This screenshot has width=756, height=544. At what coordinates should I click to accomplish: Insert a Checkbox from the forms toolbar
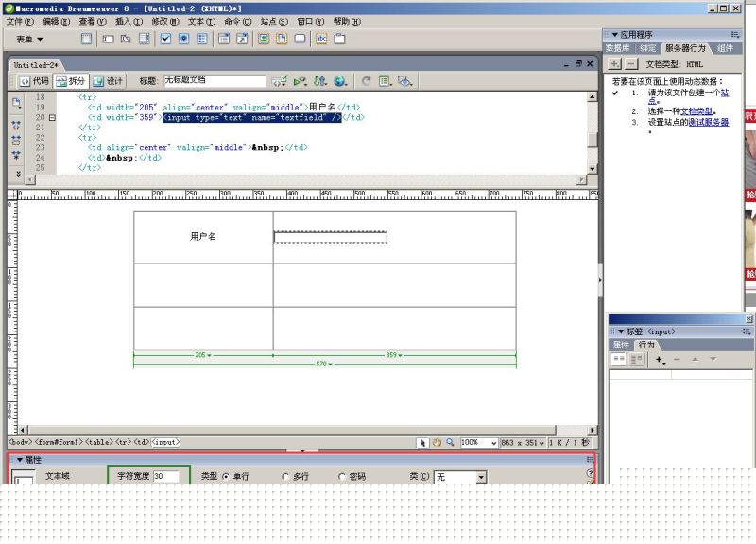point(165,39)
